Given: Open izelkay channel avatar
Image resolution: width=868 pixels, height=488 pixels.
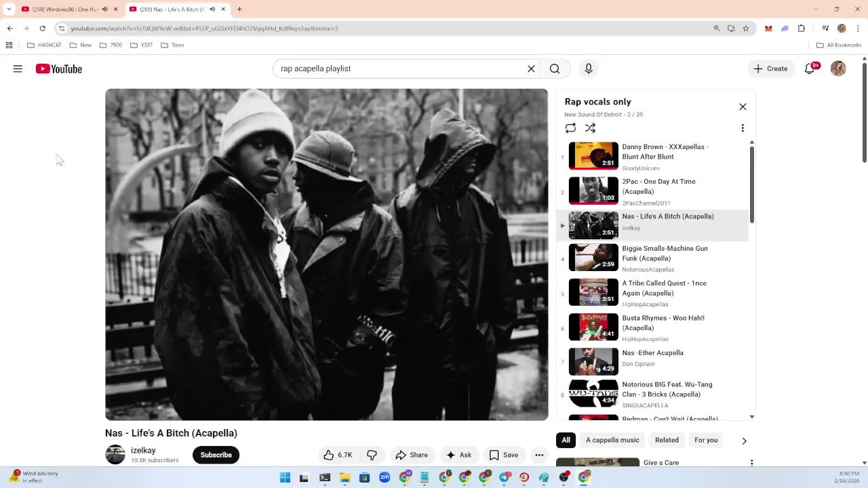Looking at the screenshot, I should pyautogui.click(x=115, y=455).
